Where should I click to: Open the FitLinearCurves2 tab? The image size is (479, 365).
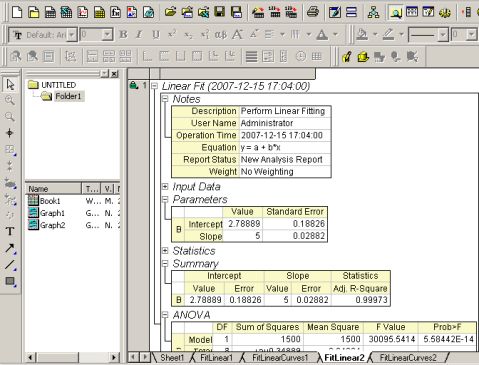pyautogui.click(x=408, y=358)
